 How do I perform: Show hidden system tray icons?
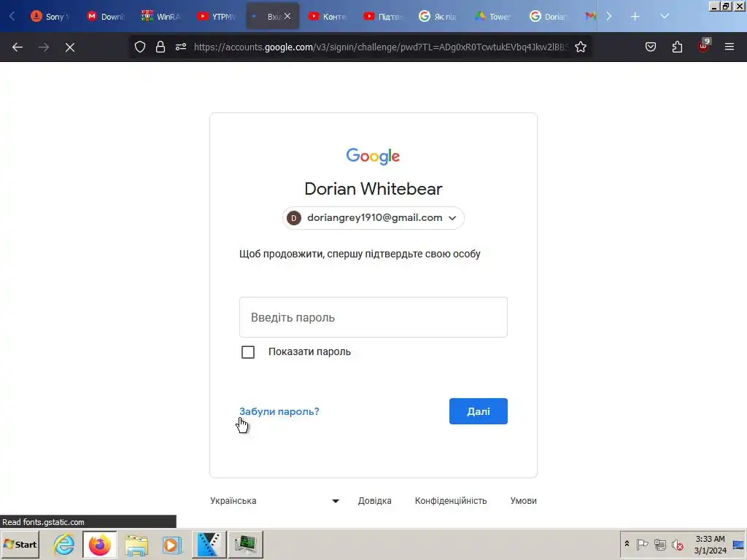tap(627, 544)
